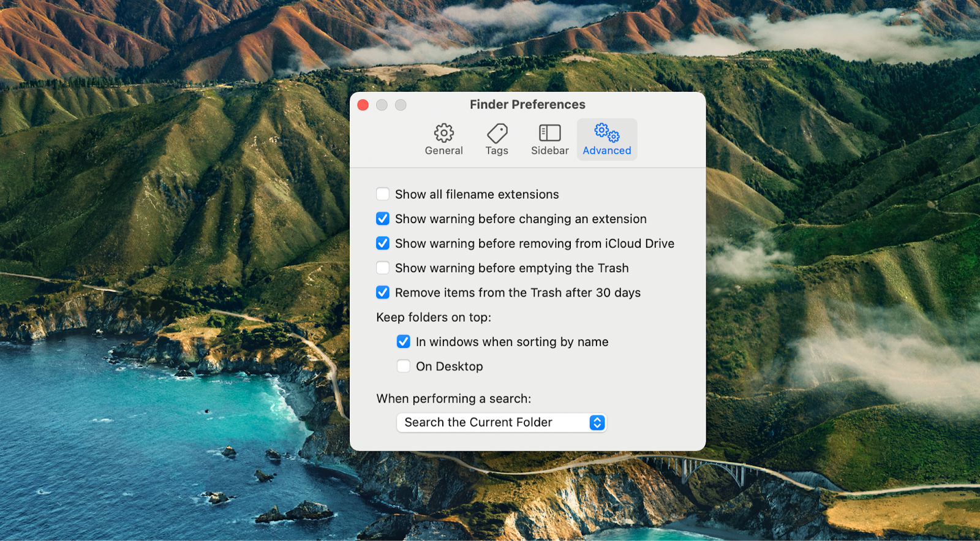Viewport: 980px width, 541px height.
Task: Click the greyed-out minimize window button
Action: 382,105
